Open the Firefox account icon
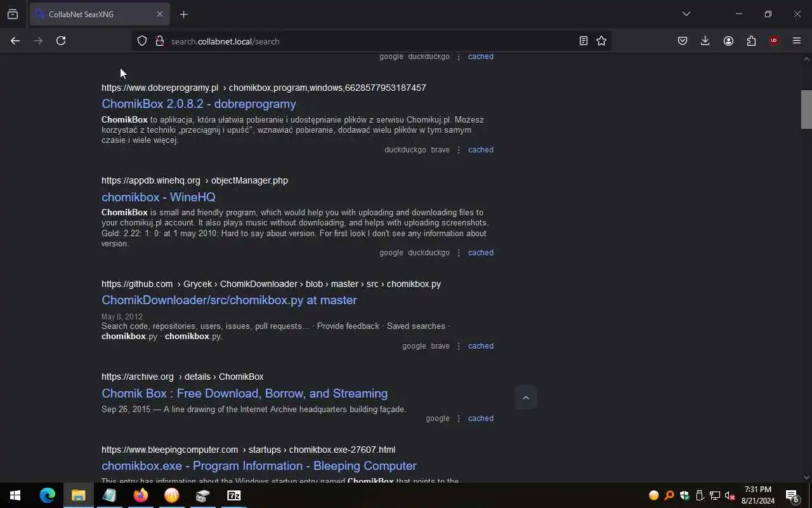The height and width of the screenshot is (508, 812). click(728, 41)
